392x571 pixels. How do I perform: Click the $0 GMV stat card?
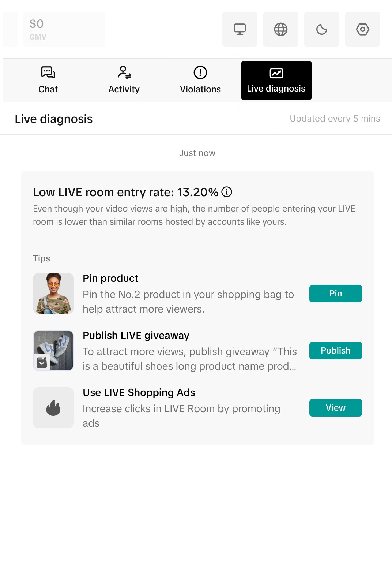[64, 29]
